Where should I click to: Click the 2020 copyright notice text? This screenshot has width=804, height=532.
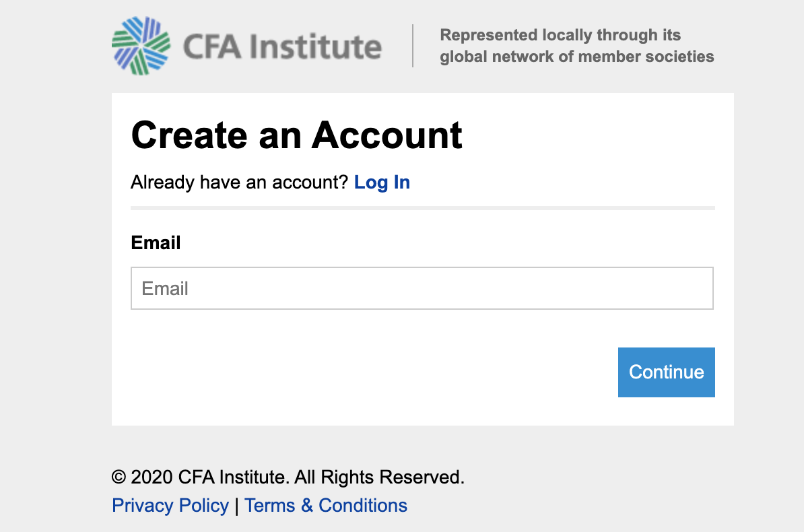(288, 477)
